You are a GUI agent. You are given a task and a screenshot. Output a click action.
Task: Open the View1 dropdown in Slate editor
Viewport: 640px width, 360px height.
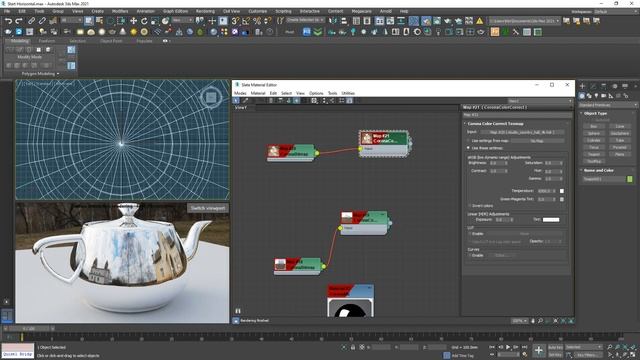click(x=540, y=101)
